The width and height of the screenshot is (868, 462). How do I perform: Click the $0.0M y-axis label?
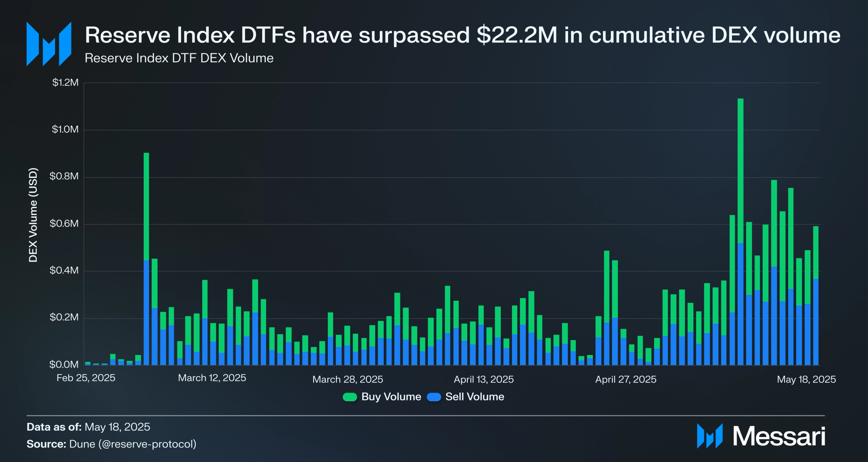64,365
